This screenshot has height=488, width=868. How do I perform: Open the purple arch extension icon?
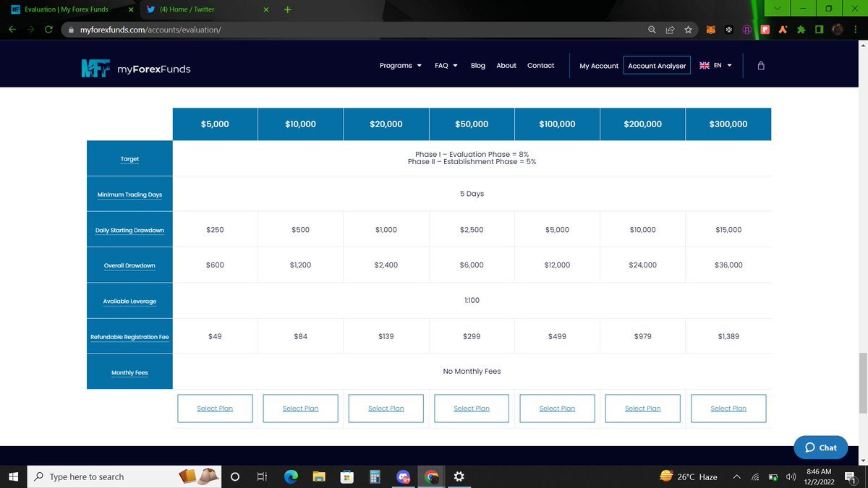(746, 30)
